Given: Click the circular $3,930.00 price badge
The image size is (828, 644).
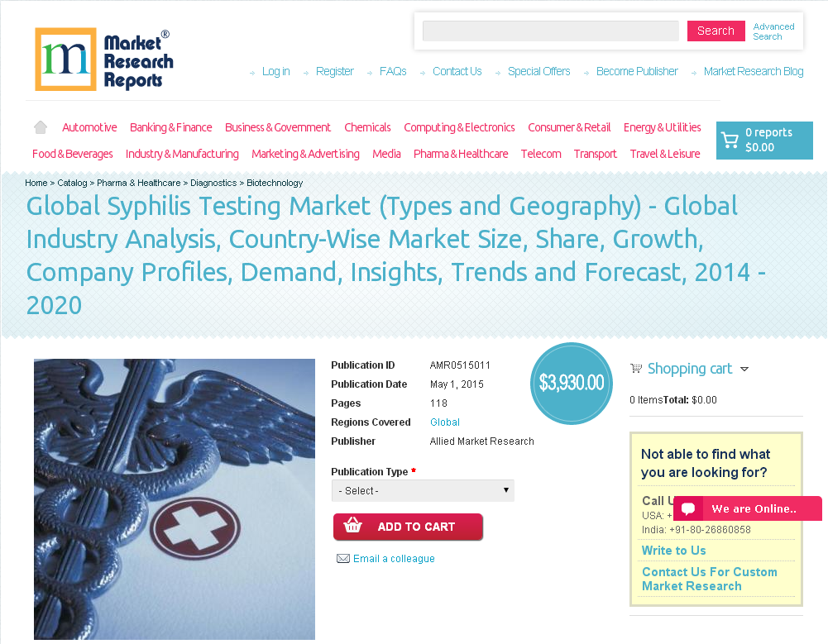Looking at the screenshot, I should [x=572, y=383].
